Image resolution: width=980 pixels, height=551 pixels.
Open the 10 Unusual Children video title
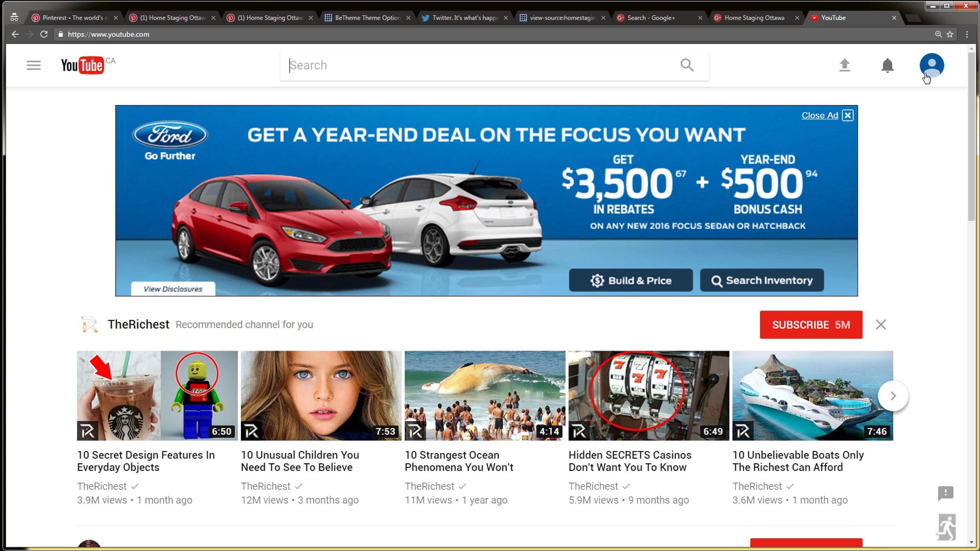point(300,461)
